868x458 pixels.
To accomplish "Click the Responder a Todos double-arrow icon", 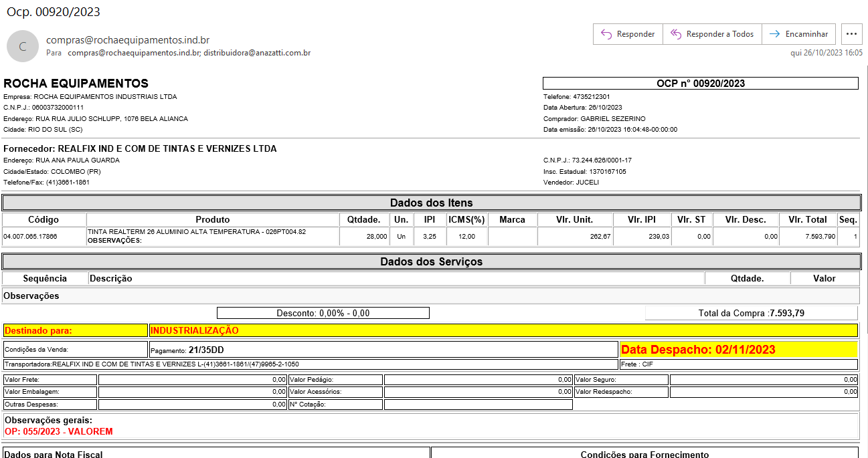I will (x=676, y=34).
